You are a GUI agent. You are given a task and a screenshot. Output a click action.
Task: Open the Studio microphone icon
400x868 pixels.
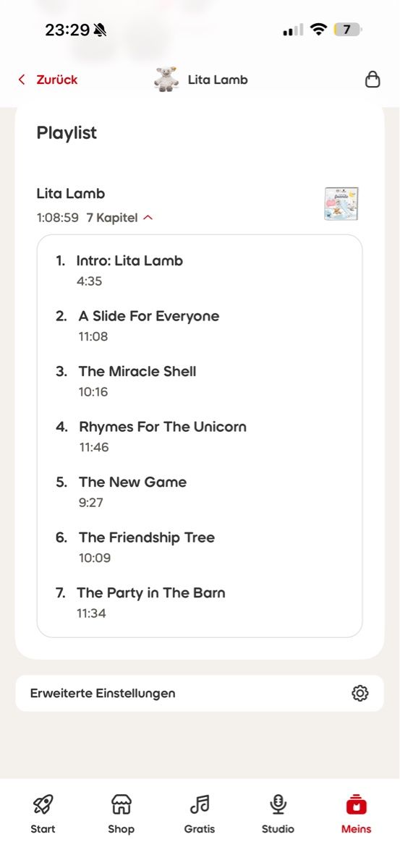(x=278, y=804)
